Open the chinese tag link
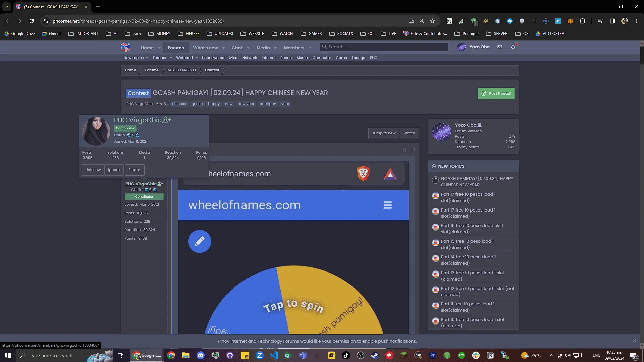644x362 pixels. (x=179, y=104)
